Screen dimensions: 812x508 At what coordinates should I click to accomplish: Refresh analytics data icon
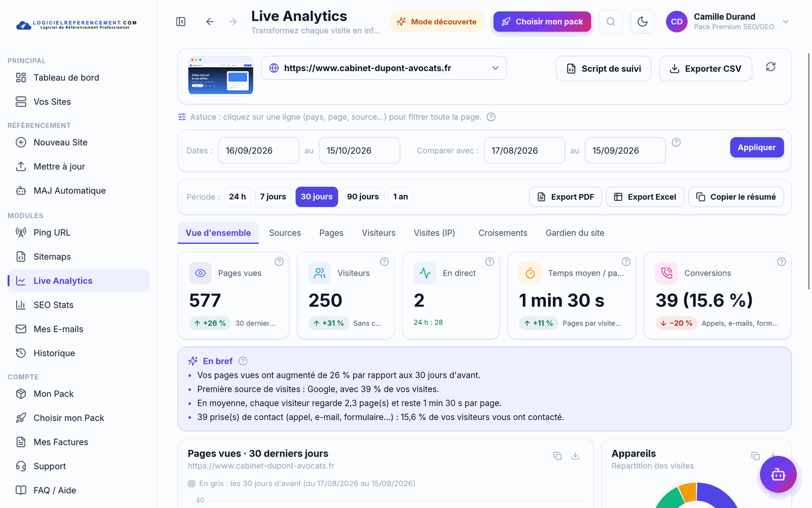point(771,67)
